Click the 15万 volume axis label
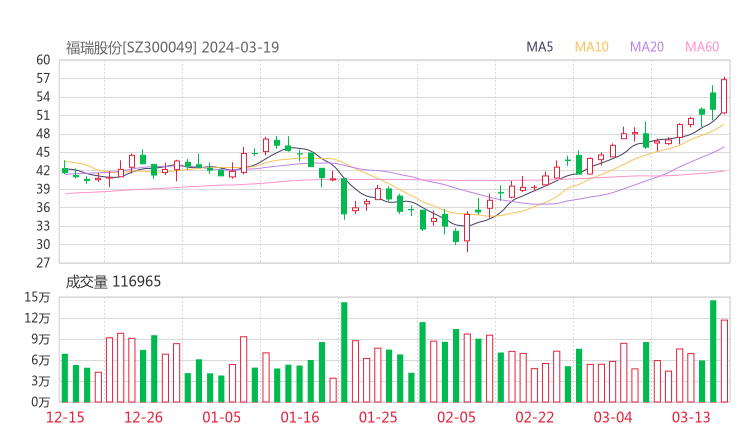The width and height of the screenshot is (740, 440). (x=37, y=297)
